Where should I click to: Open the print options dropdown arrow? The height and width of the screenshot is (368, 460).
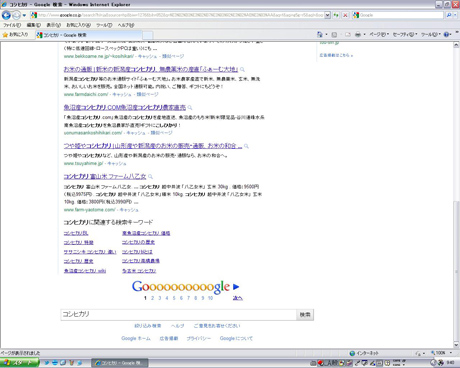click(x=364, y=34)
